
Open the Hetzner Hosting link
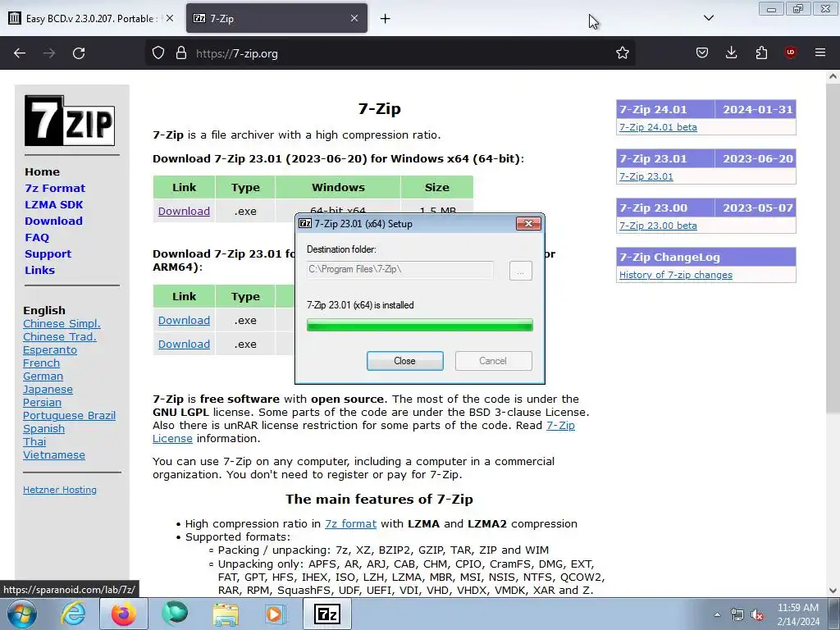click(x=59, y=490)
